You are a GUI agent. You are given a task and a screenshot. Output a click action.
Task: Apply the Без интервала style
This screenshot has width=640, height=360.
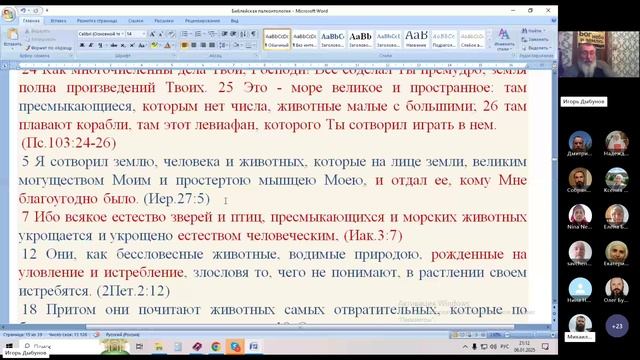305,39
